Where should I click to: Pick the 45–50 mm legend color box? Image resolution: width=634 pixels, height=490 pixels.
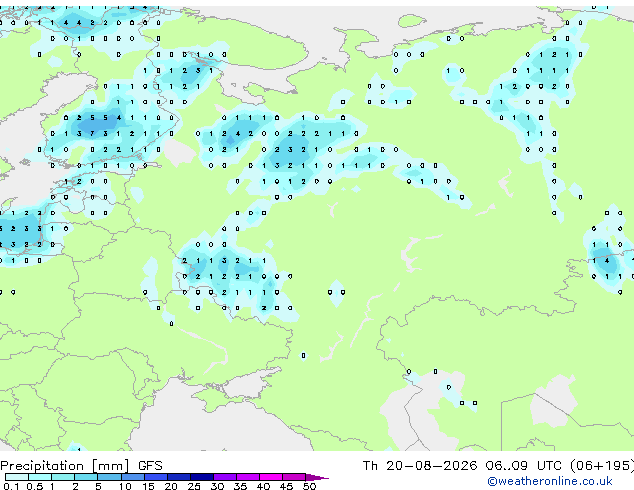294,477
